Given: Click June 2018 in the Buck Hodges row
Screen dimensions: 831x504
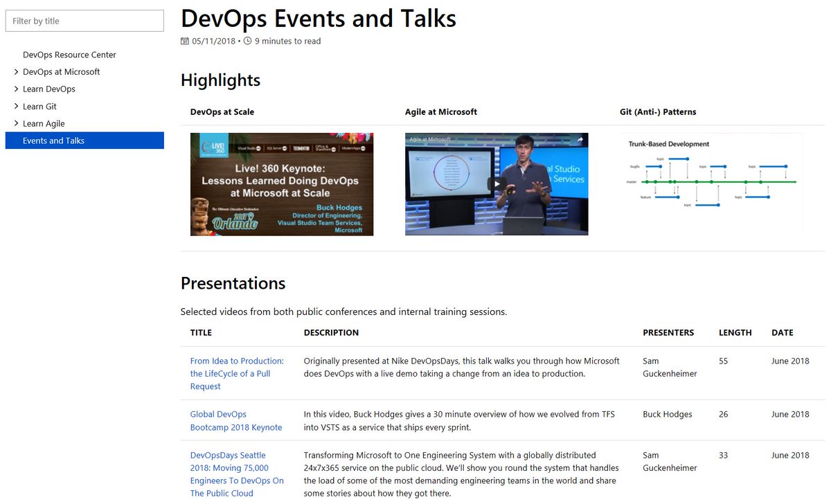Looking at the screenshot, I should tap(790, 415).
